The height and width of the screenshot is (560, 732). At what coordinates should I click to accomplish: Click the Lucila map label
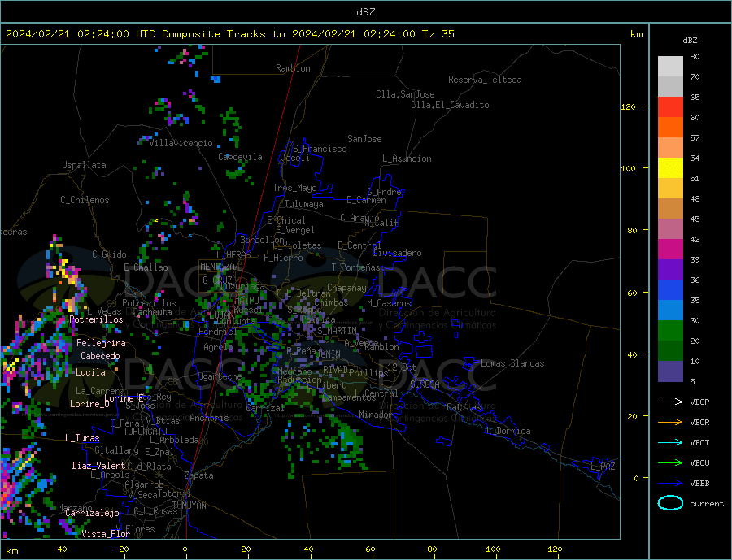tap(90, 372)
